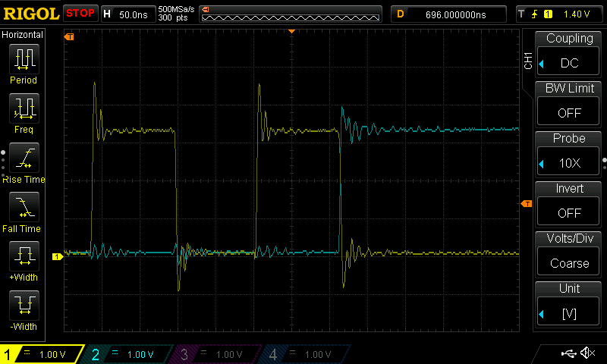
Task: Click the channel 2 scale 1.00 V
Action: tap(140, 355)
